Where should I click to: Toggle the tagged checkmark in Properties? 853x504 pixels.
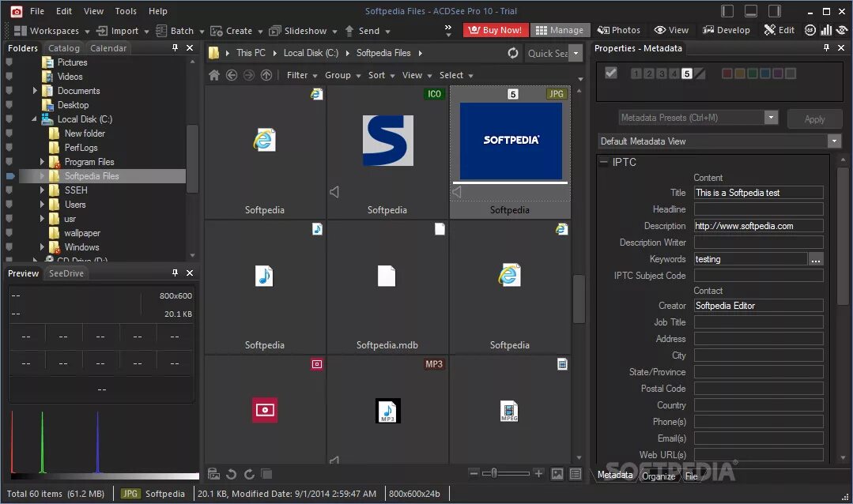click(611, 73)
